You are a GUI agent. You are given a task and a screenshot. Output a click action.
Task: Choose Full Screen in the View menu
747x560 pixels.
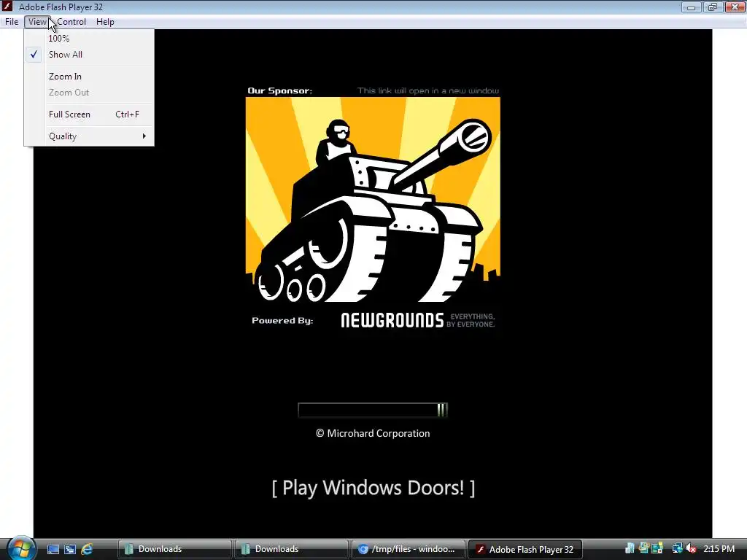pyautogui.click(x=89, y=114)
